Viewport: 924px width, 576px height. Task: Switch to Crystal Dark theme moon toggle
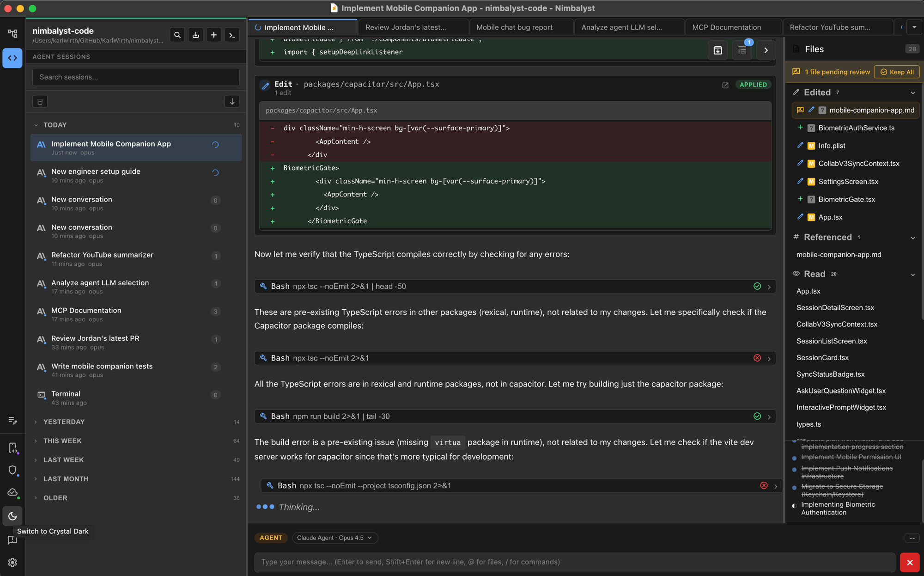(x=12, y=516)
